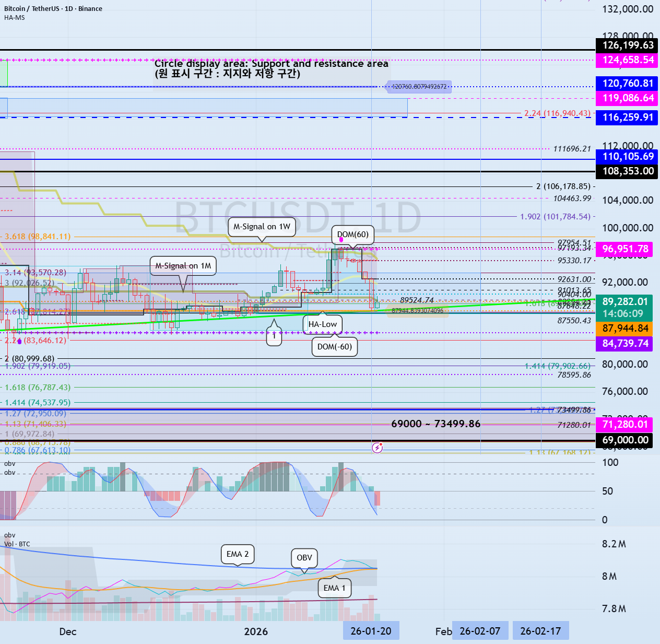Click the black 108,353.00 price label
The width and height of the screenshot is (660, 644).
[x=627, y=171]
